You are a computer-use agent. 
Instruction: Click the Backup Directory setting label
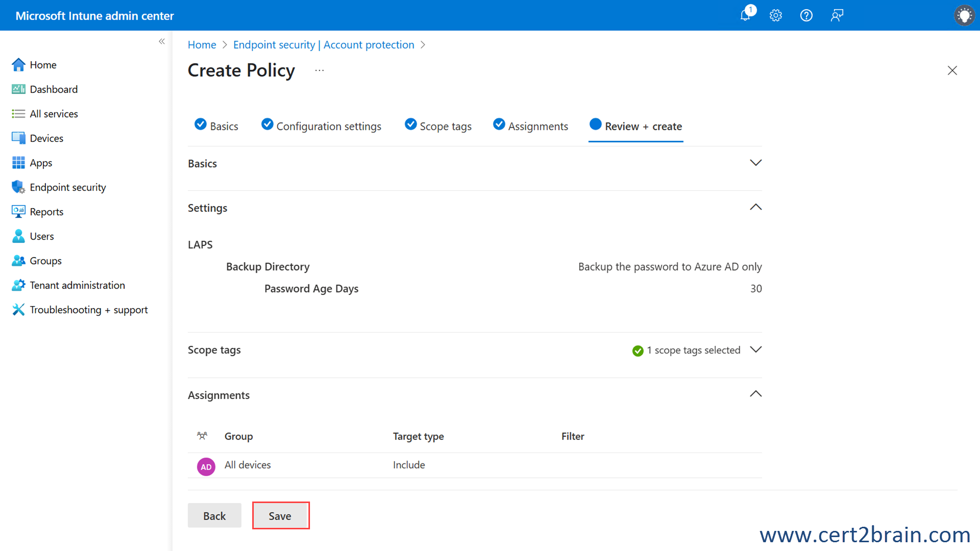pos(268,266)
